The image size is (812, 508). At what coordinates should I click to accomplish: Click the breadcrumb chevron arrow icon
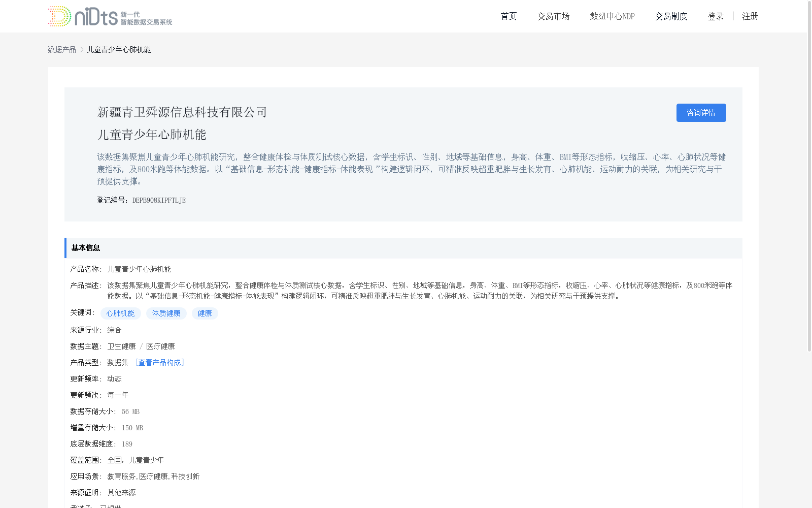pos(82,49)
